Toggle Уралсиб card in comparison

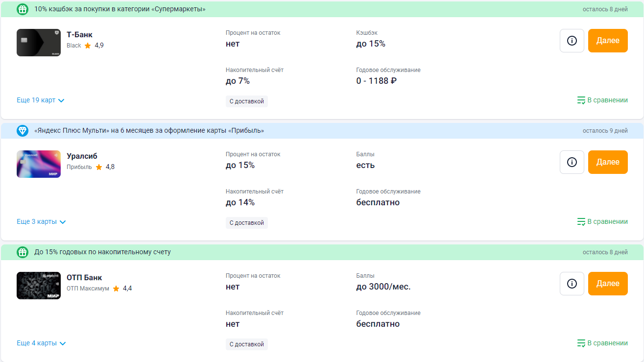pos(602,221)
